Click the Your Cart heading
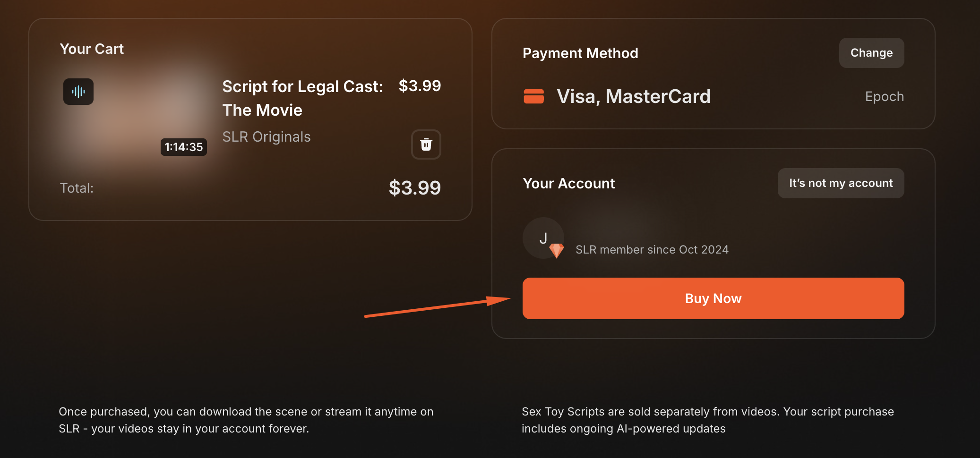Viewport: 980px width, 458px height. [92, 49]
